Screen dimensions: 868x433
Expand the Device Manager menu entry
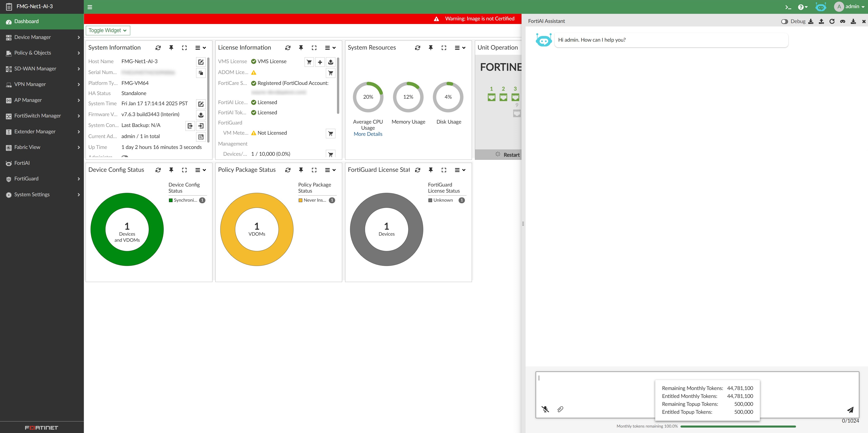[x=33, y=37]
